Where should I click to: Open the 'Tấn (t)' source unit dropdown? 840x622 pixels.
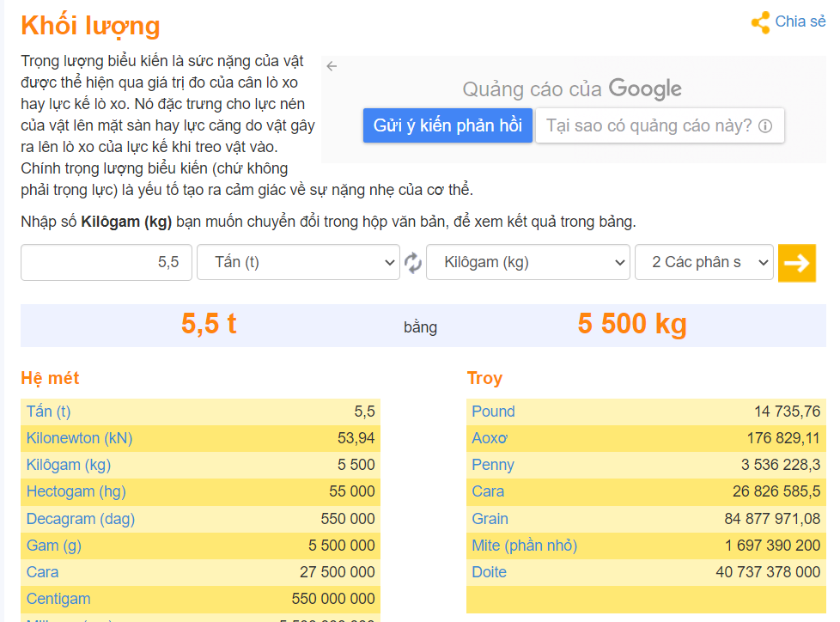(298, 263)
